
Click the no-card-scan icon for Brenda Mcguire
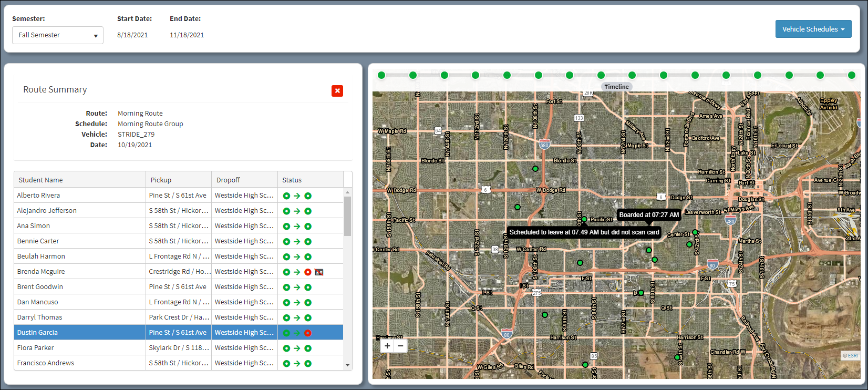click(319, 272)
